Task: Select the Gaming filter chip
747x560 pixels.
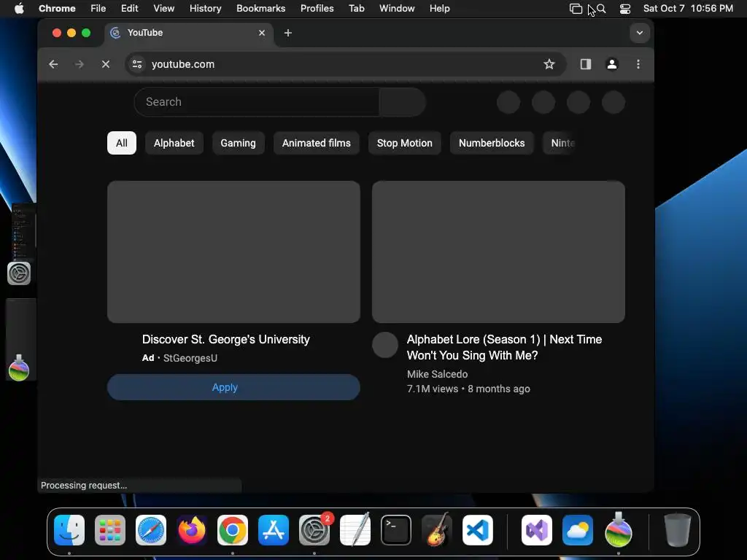Action: [238, 143]
